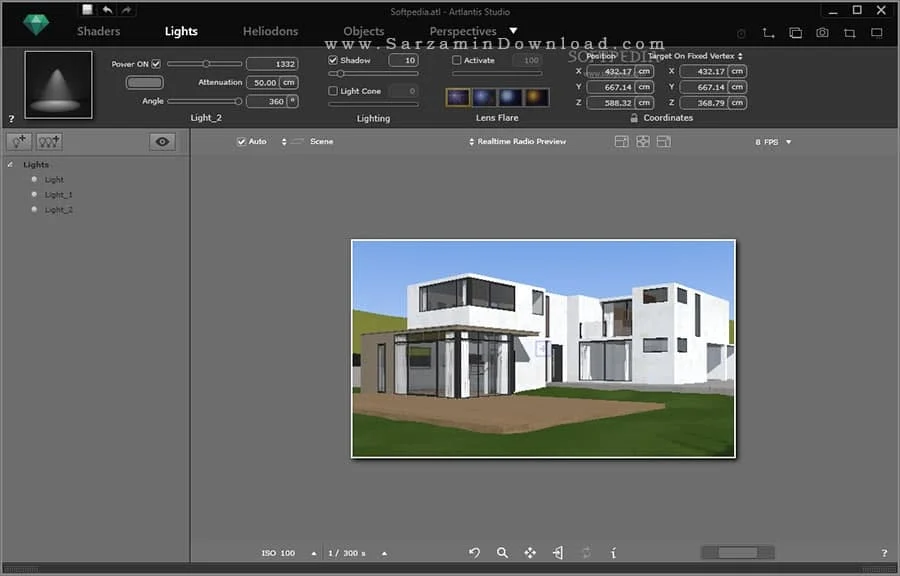Toggle the Power ON checkbox

pos(156,64)
